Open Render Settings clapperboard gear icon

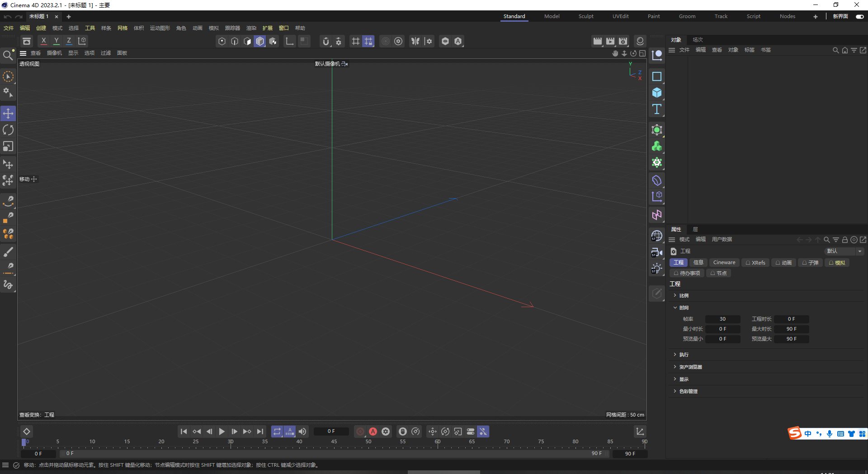(623, 41)
